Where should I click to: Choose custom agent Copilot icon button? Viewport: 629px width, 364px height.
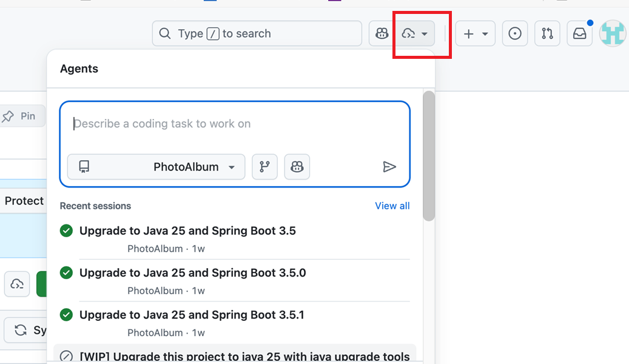click(297, 167)
